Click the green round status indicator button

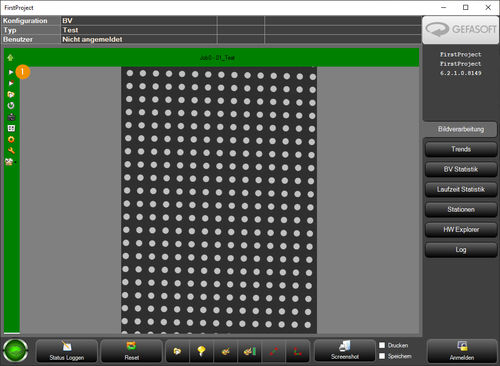pos(15,351)
